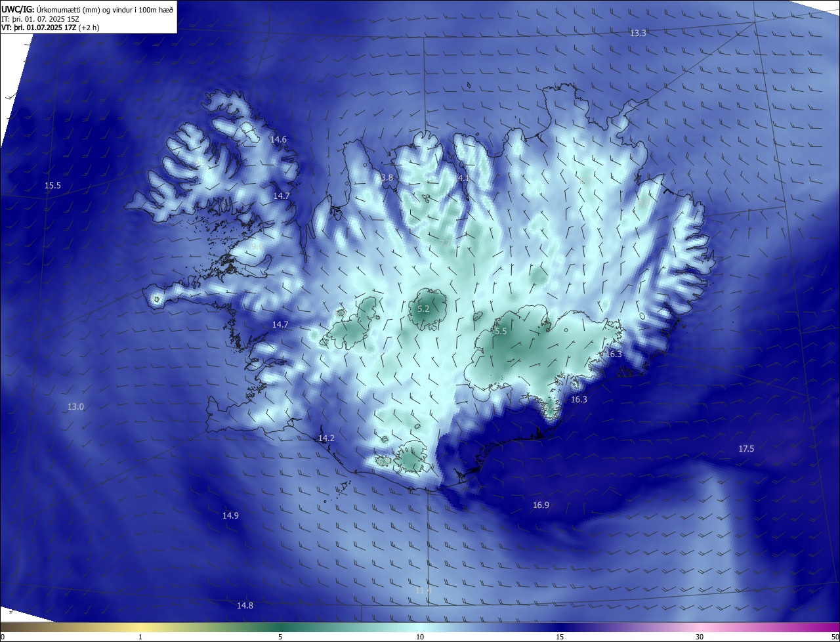Click the 14.9 value label
This screenshot has width=840, height=642.
pos(230,516)
